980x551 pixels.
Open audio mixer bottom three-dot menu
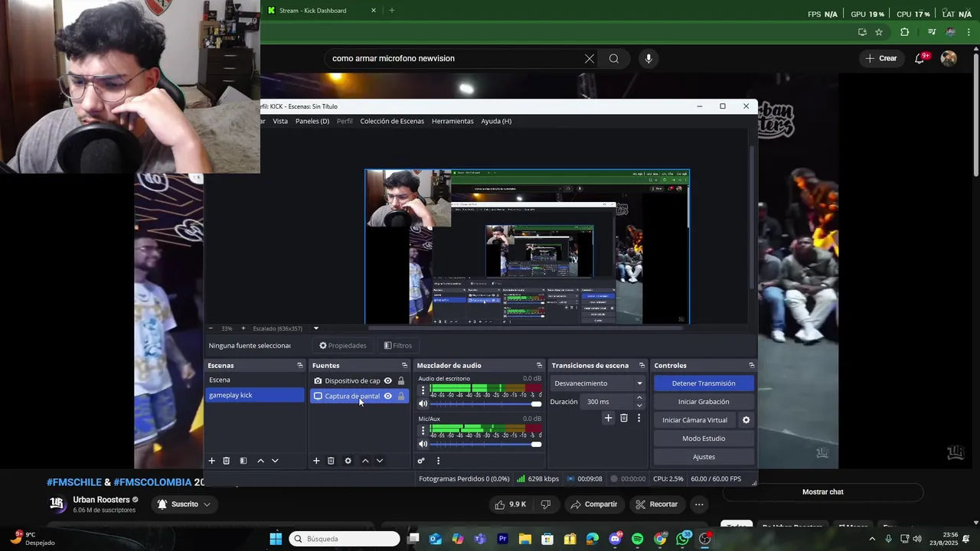[x=438, y=461]
